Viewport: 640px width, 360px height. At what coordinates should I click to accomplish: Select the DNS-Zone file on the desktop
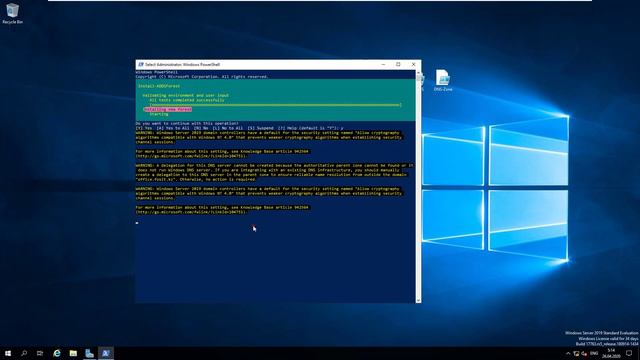click(x=443, y=80)
